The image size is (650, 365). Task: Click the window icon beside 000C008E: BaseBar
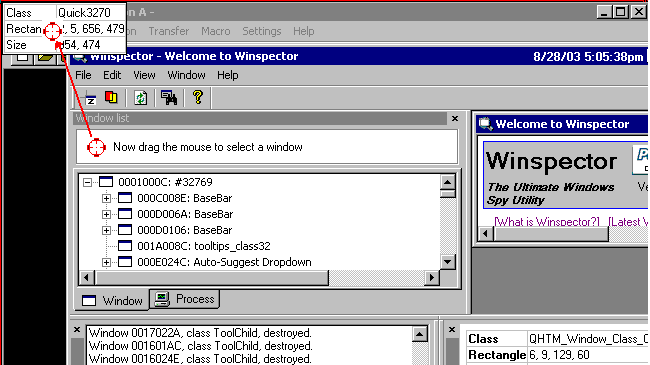125,198
